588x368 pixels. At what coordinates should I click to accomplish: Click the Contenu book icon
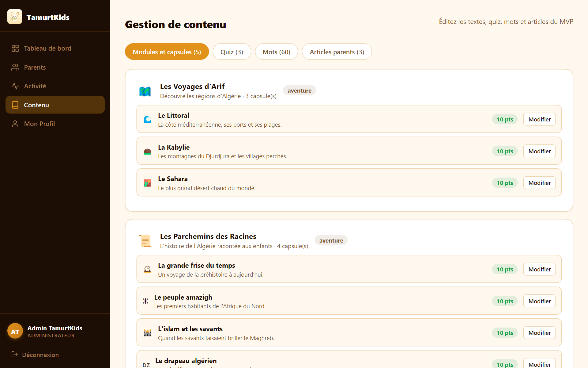[15, 105]
